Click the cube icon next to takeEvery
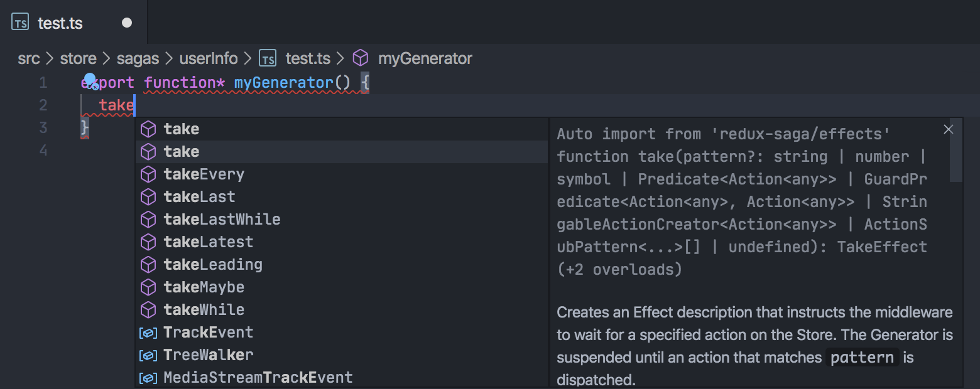 (x=148, y=174)
